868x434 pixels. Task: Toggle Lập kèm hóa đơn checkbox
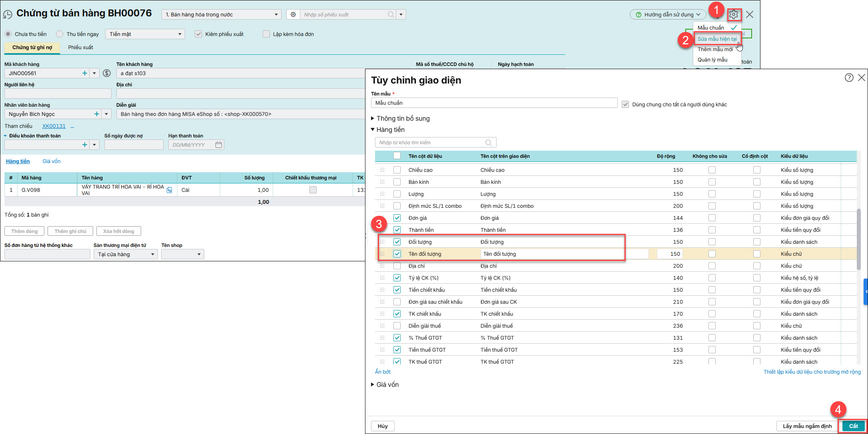pyautogui.click(x=266, y=34)
